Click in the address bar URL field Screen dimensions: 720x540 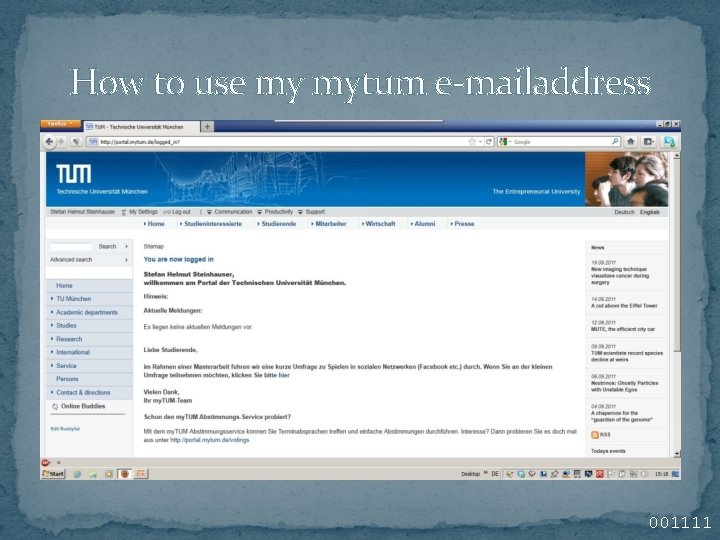(282, 142)
